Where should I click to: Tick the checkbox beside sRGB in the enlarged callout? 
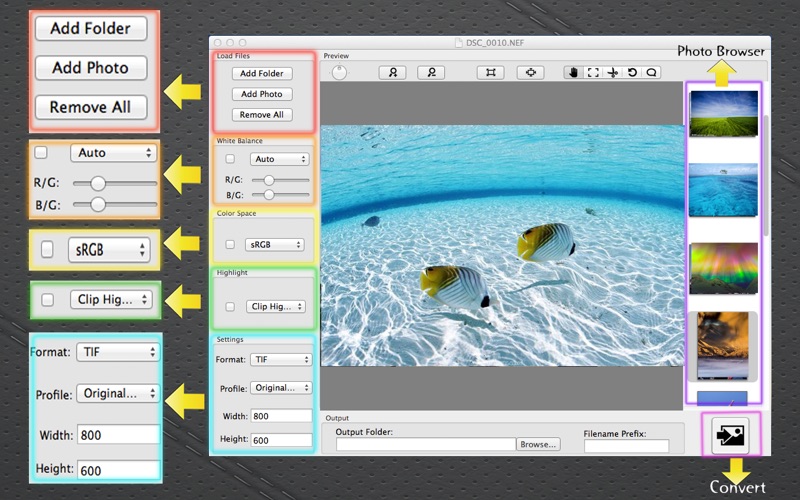[x=47, y=249]
